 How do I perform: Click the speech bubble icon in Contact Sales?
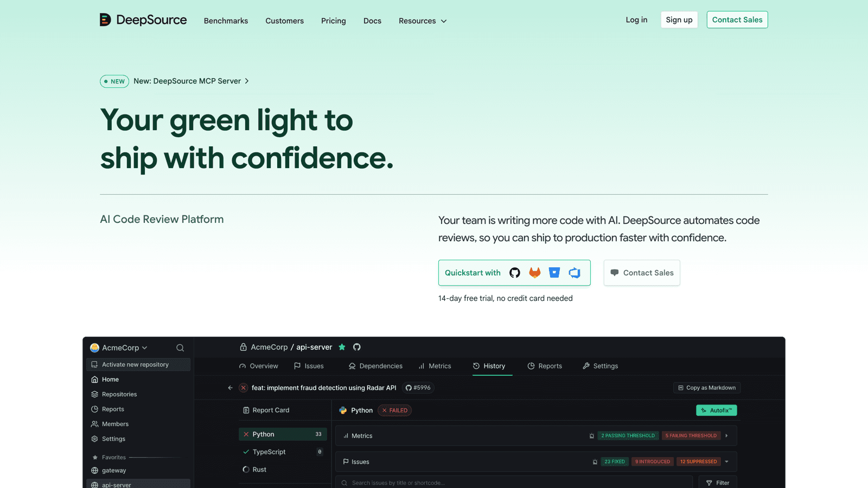615,273
